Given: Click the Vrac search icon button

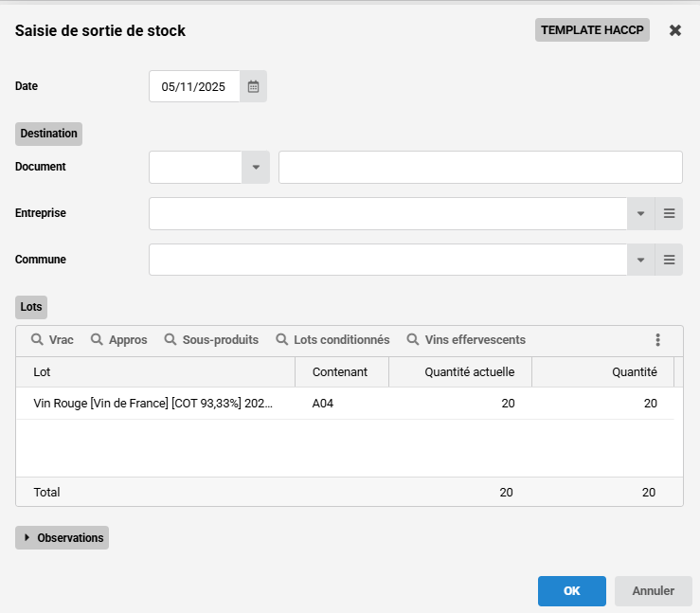Looking at the screenshot, I should [52, 340].
